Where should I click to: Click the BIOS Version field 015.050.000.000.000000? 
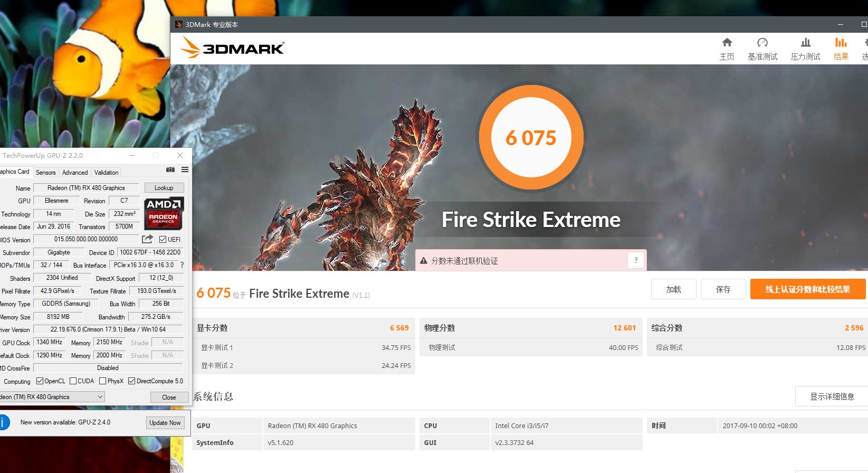coord(86,239)
